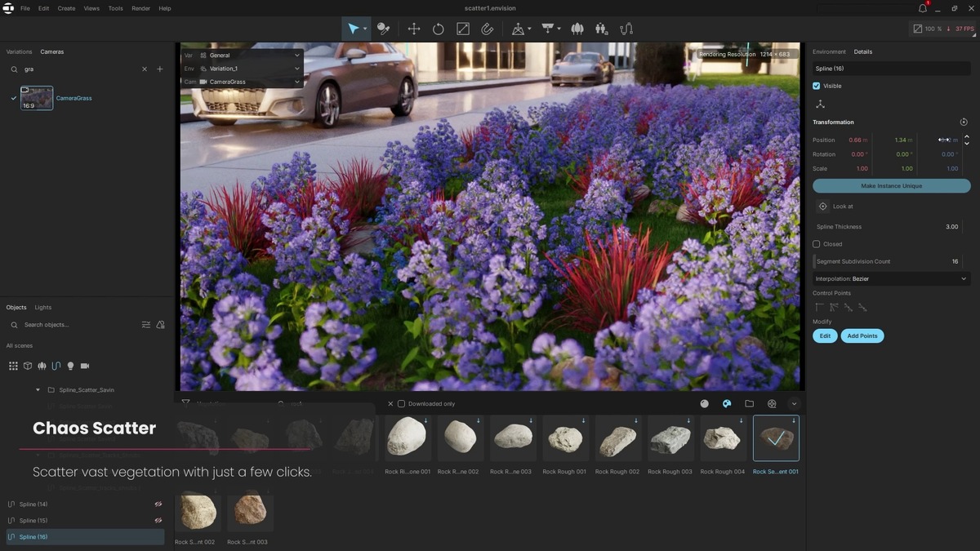The width and height of the screenshot is (980, 551).
Task: Switch to the Lights tab
Action: (x=43, y=308)
